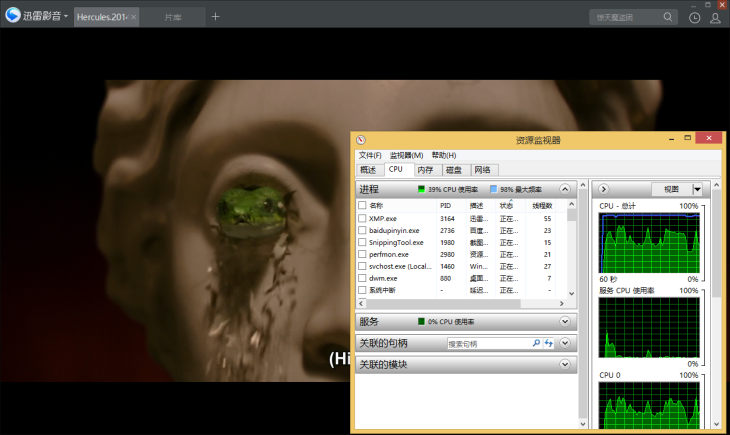Click left pane scrollbar down arrow

click(582, 424)
